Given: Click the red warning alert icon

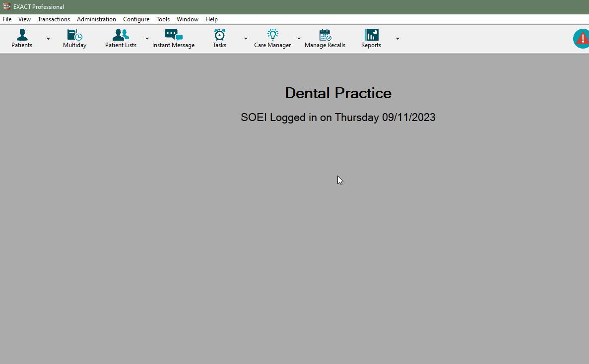Looking at the screenshot, I should pyautogui.click(x=582, y=38).
